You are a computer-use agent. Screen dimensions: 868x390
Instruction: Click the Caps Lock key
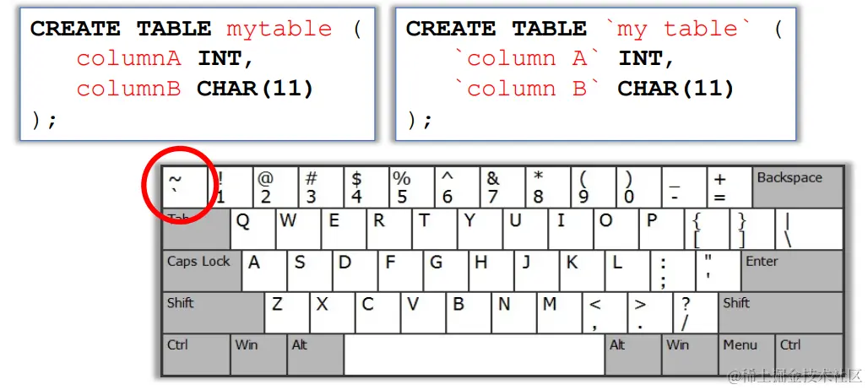pyautogui.click(x=202, y=270)
